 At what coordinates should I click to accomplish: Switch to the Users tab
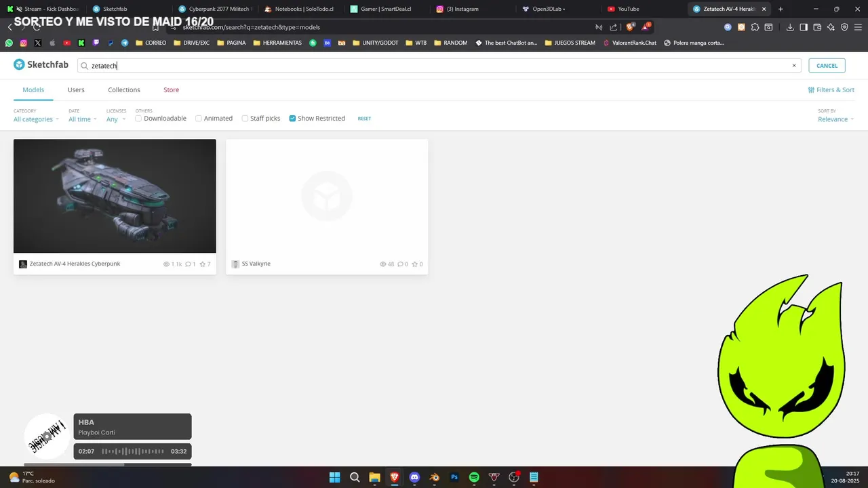click(76, 89)
